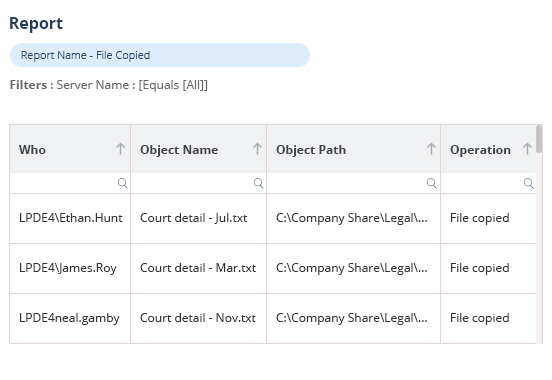Image resolution: width=552 pixels, height=380 pixels.
Task: Click the Operation column header
Action: click(489, 149)
